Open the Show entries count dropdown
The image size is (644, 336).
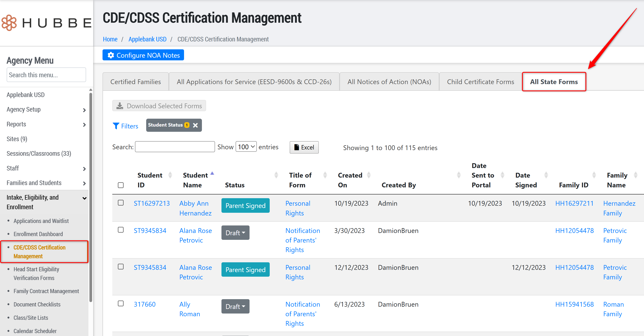coord(246,147)
